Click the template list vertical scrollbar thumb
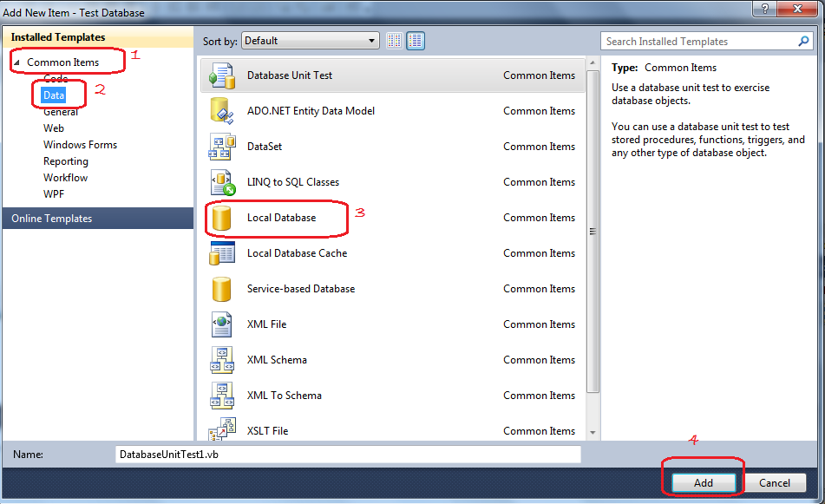The height and width of the screenshot is (504, 825). coord(593,232)
